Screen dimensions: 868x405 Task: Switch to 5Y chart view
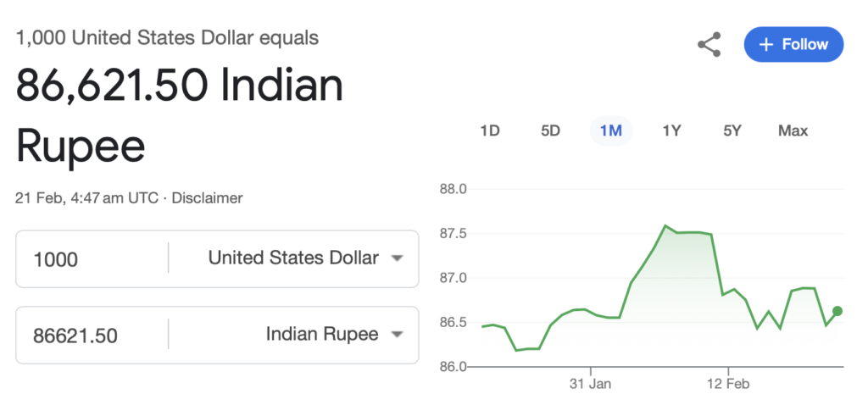tap(732, 130)
